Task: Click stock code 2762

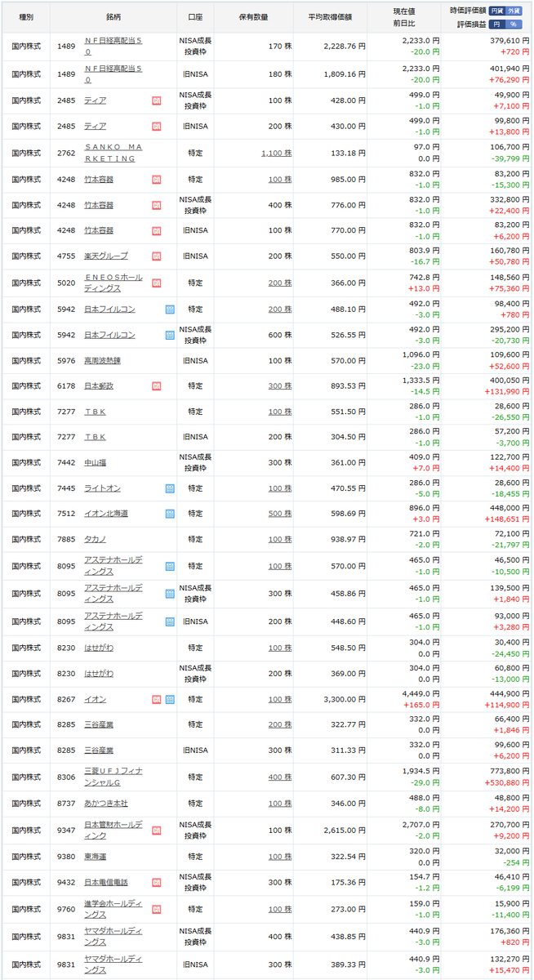Action: point(66,153)
